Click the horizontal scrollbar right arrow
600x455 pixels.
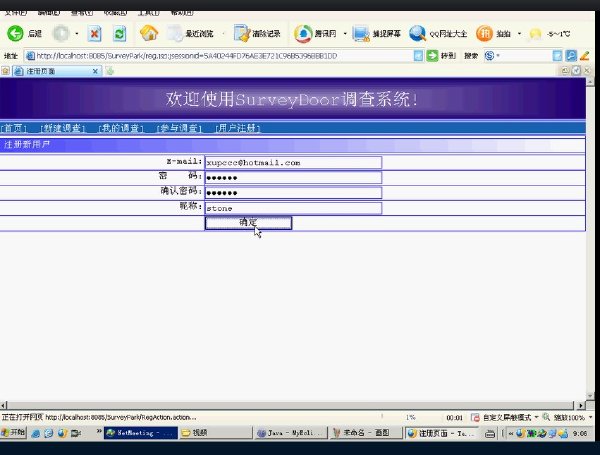pyautogui.click(x=581, y=405)
